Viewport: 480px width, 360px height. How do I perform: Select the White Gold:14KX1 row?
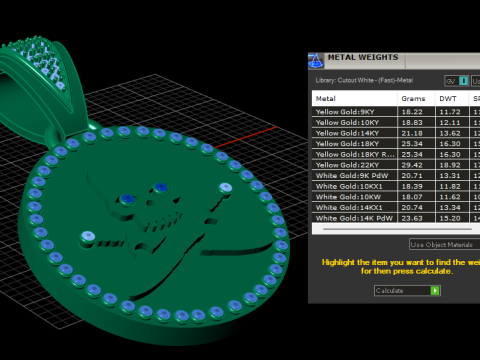(396, 208)
